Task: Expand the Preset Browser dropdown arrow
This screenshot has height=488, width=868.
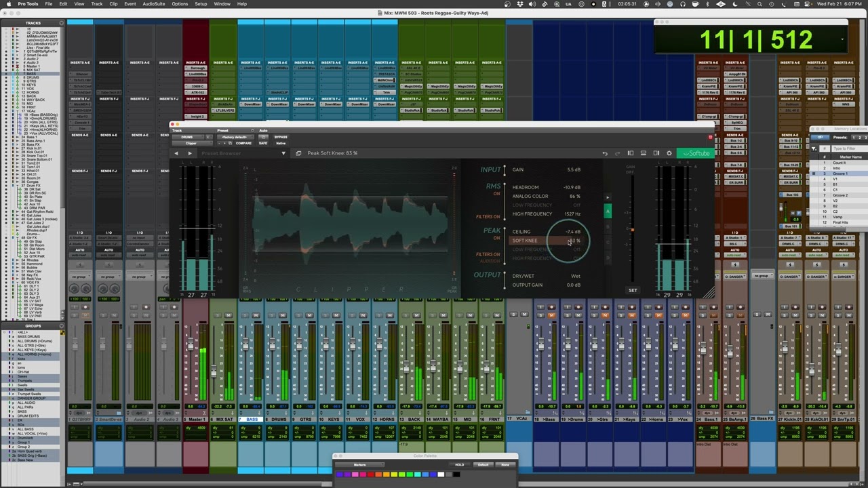Action: coord(283,153)
